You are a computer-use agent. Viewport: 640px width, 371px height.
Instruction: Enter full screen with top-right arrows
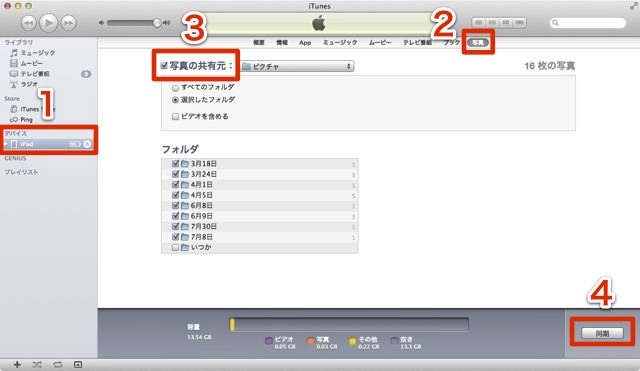point(633,6)
